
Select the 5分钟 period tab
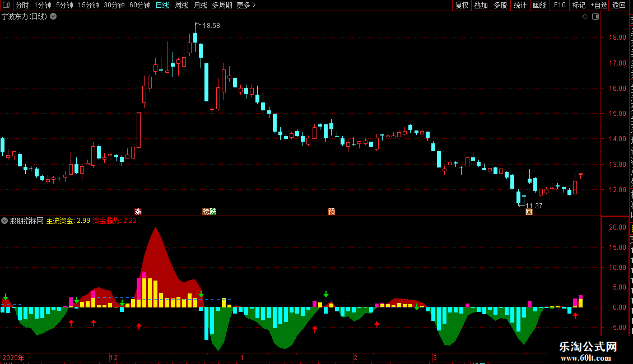[64, 5]
